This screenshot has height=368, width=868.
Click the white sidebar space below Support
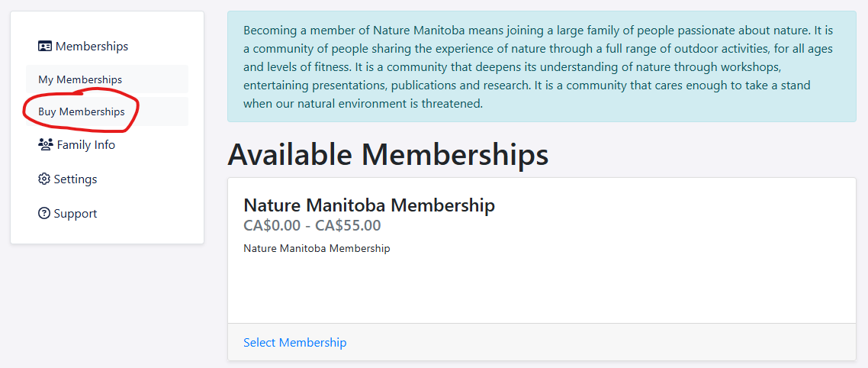tap(107, 233)
